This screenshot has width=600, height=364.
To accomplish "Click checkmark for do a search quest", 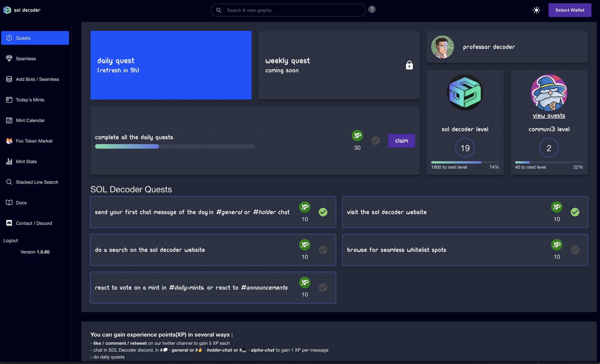I will tap(323, 250).
